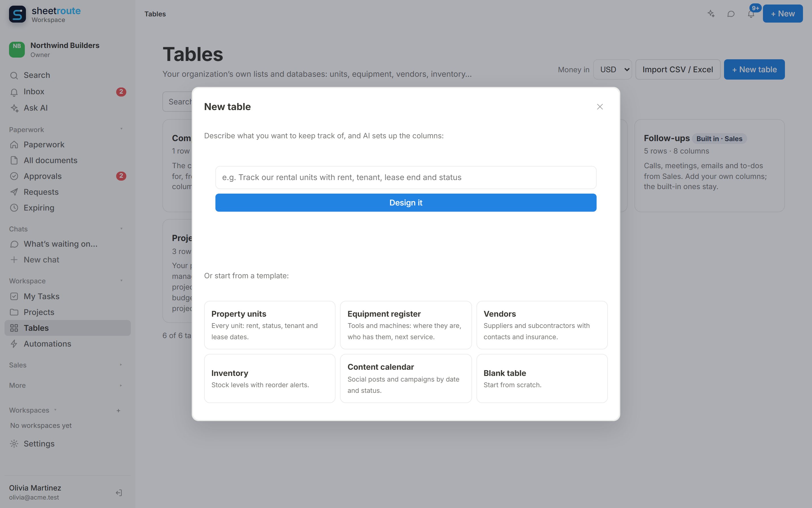Open Projects in sidebar
812x508 pixels.
67,312
